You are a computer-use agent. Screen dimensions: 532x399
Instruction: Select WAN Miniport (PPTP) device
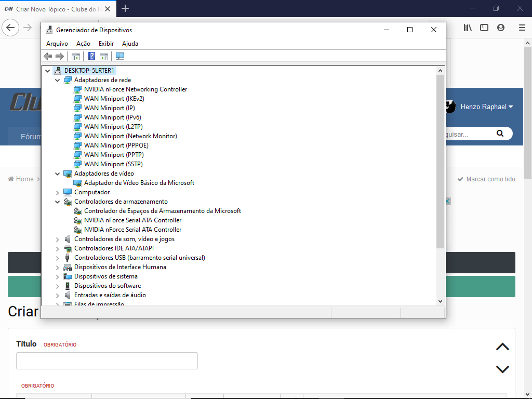pyautogui.click(x=114, y=155)
